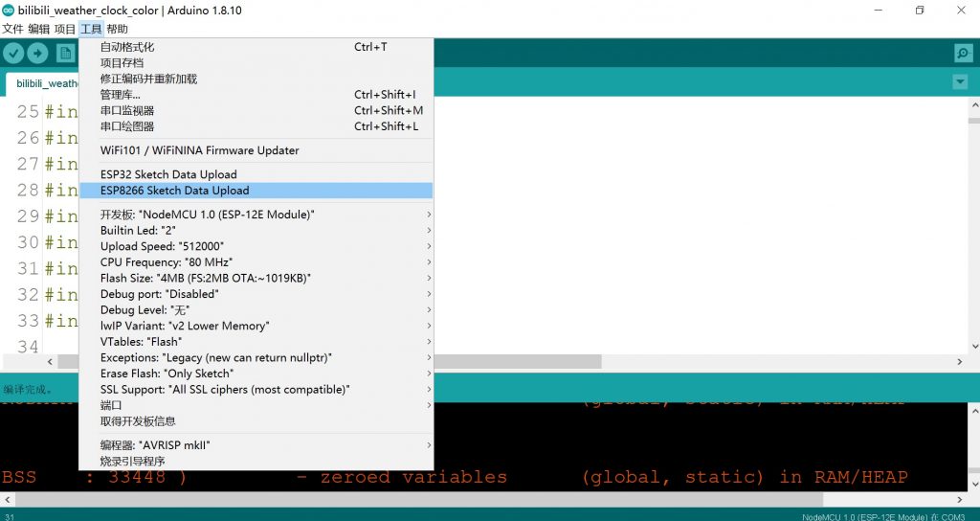The height and width of the screenshot is (521, 980).
Task: Click the Upload arrow toolbar icon
Action: point(37,53)
